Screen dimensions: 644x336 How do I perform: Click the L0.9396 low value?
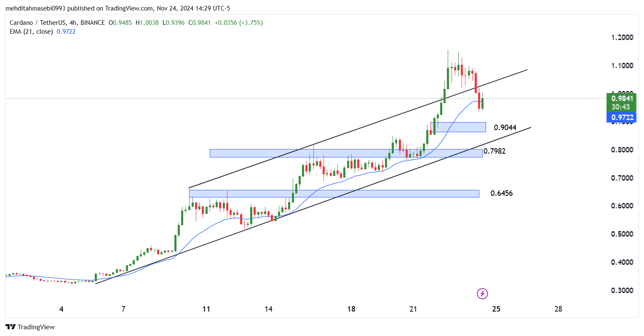tap(174, 23)
